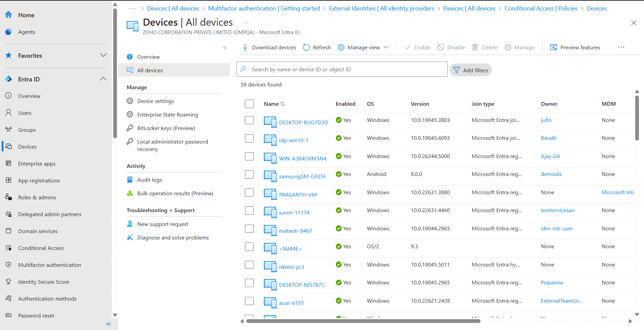Open BitLocker keys (Preview) settings
Viewport: 644px width, 330px height.
point(166,128)
